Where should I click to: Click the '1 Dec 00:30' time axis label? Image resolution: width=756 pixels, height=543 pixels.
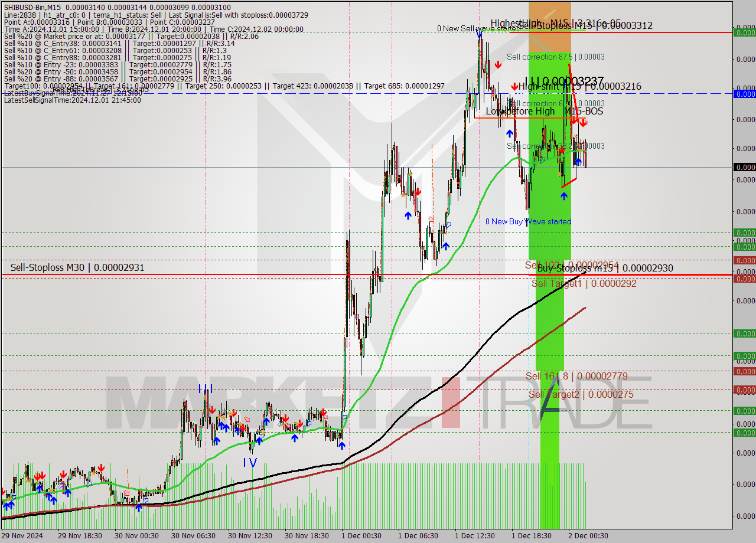pyautogui.click(x=361, y=536)
